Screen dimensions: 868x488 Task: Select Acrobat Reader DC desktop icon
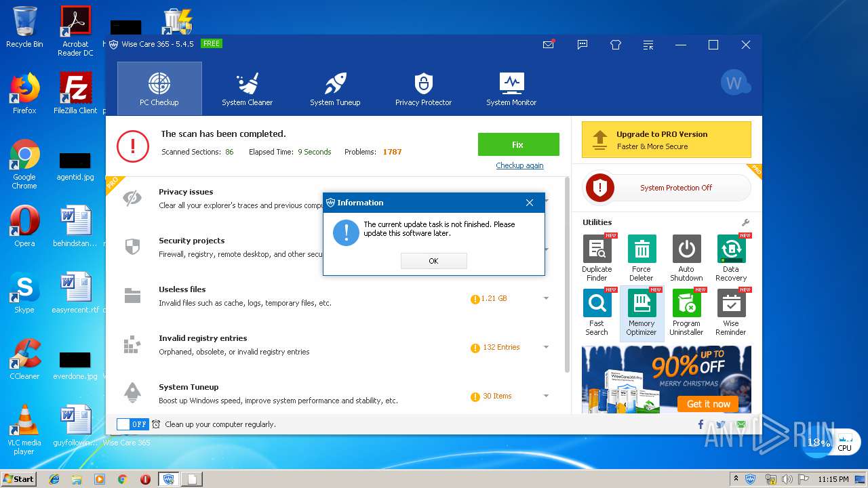pos(75,30)
